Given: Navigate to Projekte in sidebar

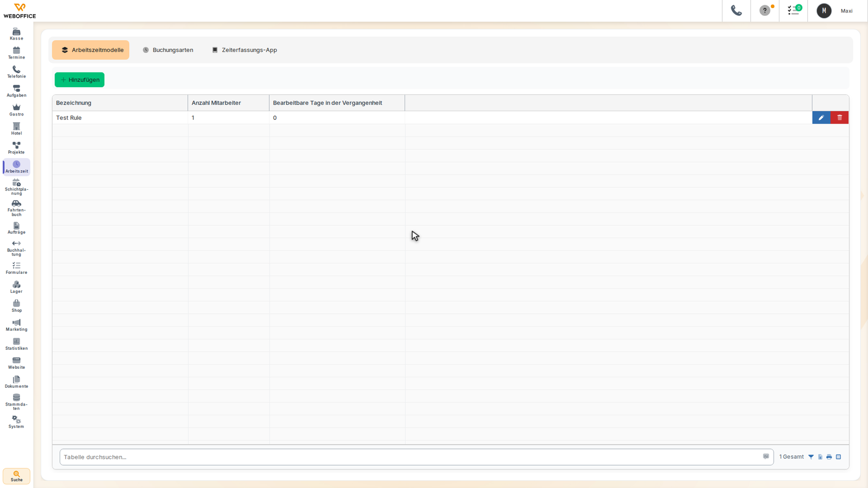Looking at the screenshot, I should pyautogui.click(x=16, y=147).
